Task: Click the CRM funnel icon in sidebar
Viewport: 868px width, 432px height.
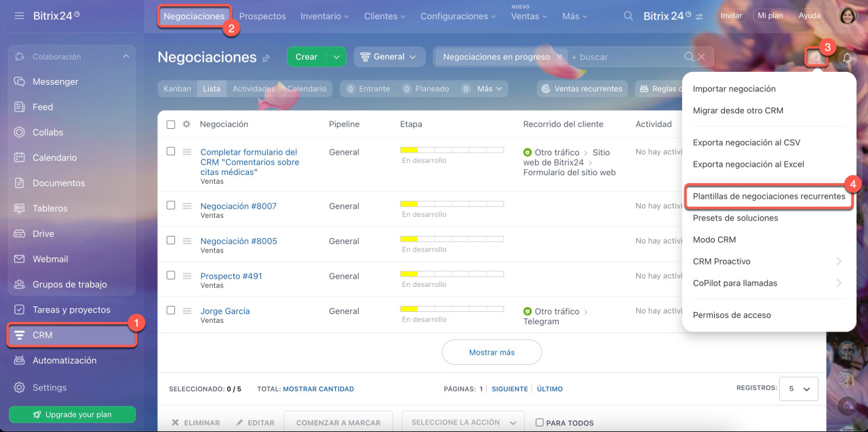Action: (20, 335)
